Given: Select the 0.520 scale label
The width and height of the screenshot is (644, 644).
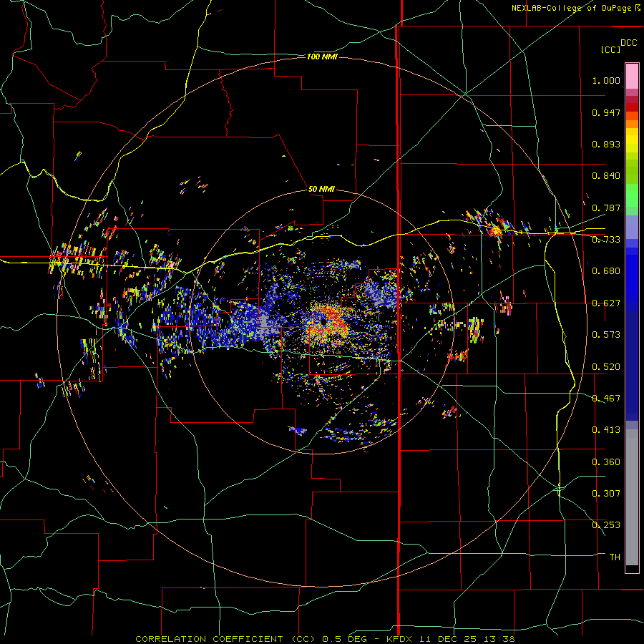Looking at the screenshot, I should (606, 367).
